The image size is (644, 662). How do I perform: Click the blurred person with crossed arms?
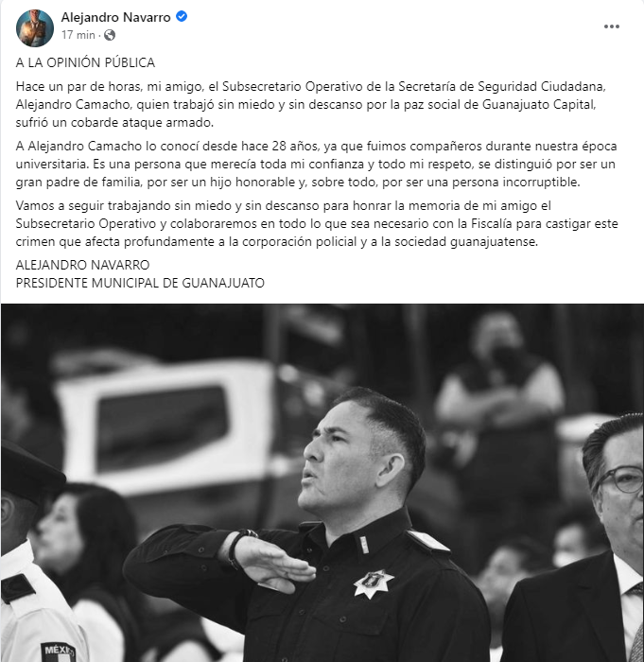coord(499,389)
